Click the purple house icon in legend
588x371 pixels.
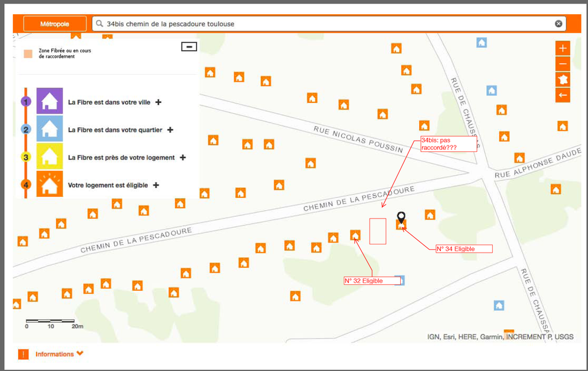pos(49,101)
